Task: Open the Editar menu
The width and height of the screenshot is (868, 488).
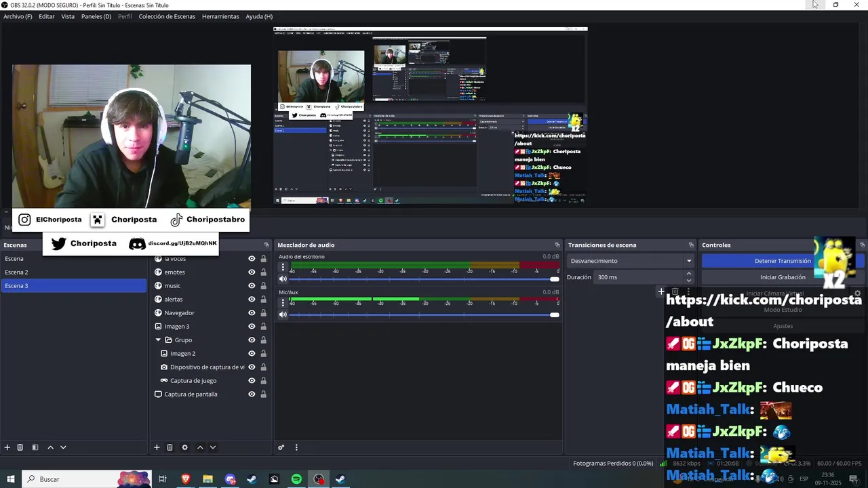Action: point(47,16)
